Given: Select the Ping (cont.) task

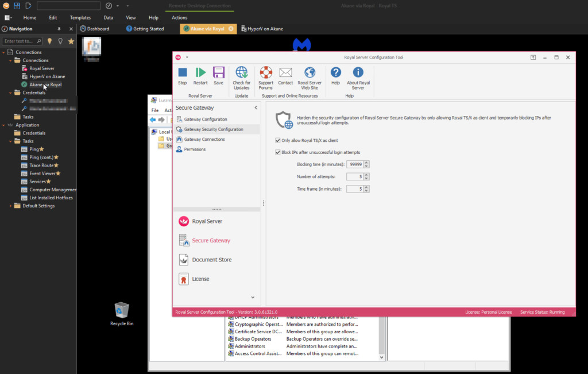Looking at the screenshot, I should [40, 157].
